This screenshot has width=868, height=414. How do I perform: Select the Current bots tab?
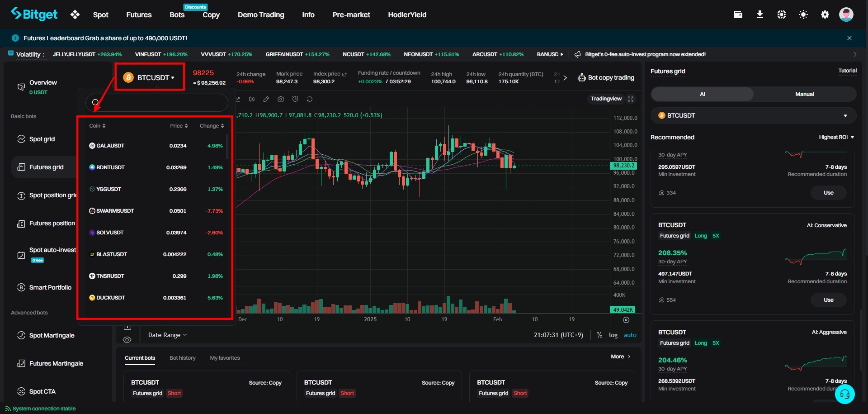click(140, 358)
